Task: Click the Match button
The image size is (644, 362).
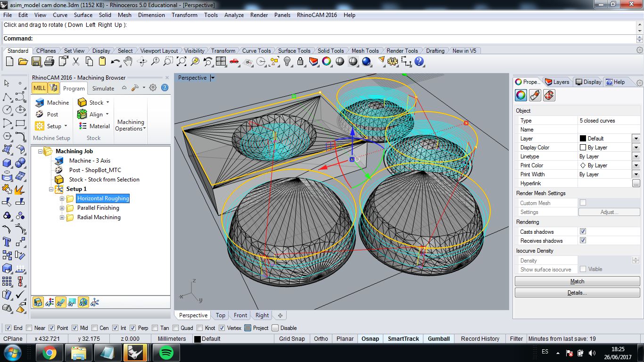Action: [577, 281]
